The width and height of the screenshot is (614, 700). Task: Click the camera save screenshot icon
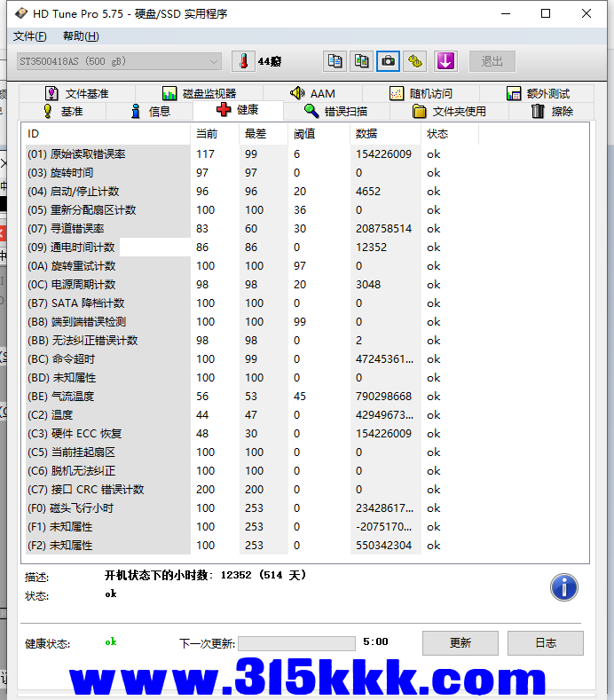point(389,61)
